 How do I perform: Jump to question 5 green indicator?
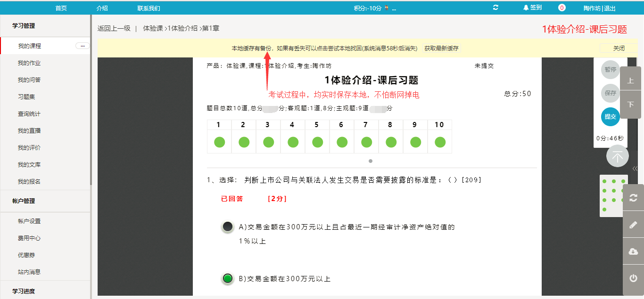[x=317, y=142]
